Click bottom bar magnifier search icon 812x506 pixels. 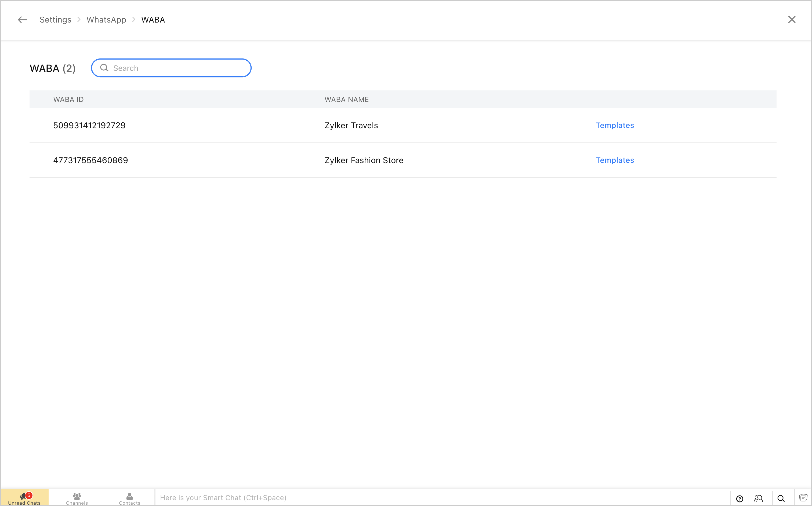click(x=781, y=499)
